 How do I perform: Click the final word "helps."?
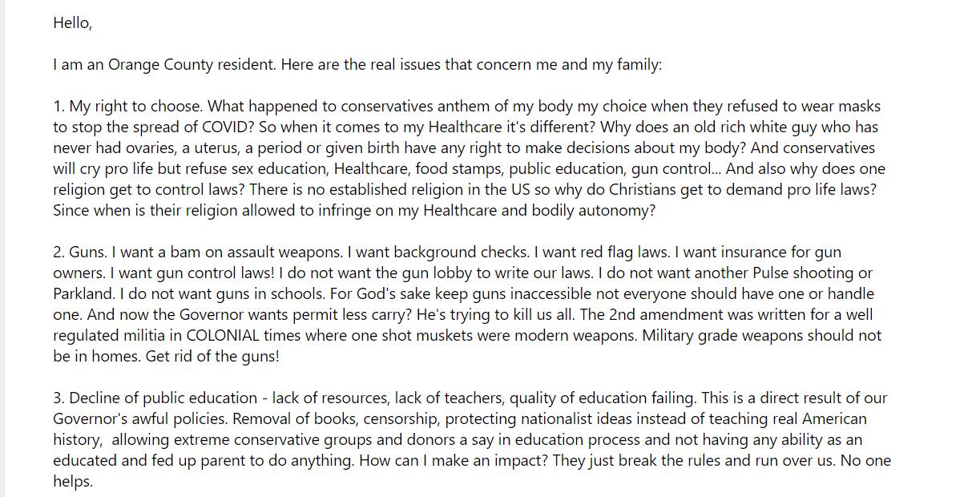73,482
